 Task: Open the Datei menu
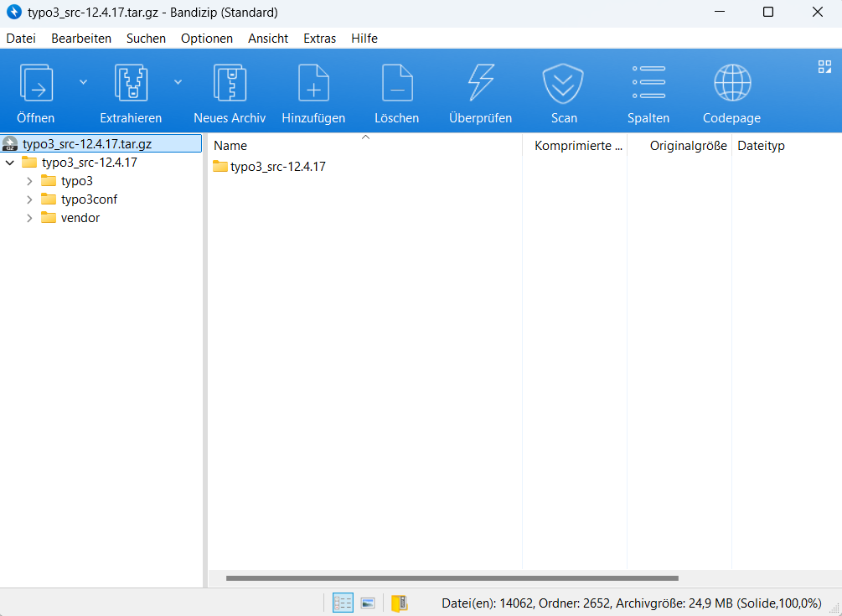click(21, 39)
